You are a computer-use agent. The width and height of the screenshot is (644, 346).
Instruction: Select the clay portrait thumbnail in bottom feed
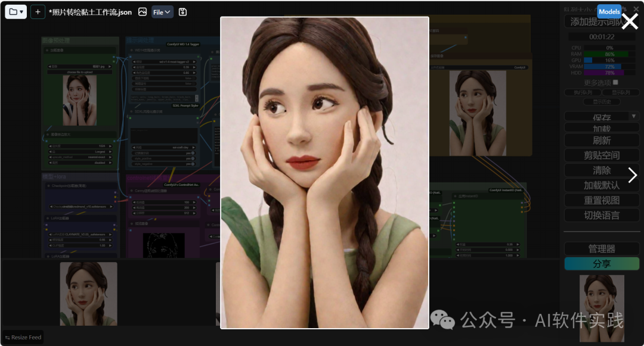click(88, 294)
